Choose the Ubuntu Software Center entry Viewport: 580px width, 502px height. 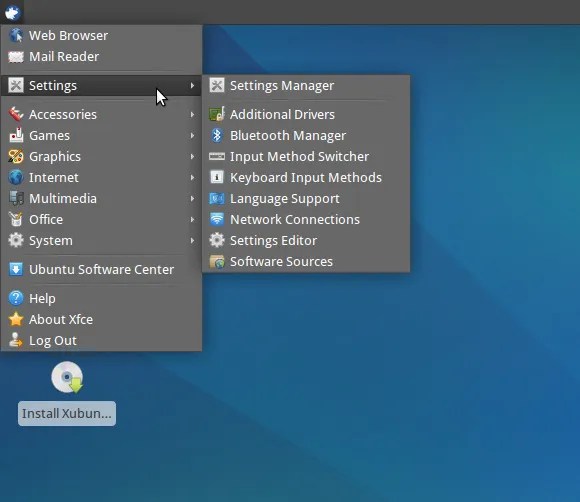pyautogui.click(x=101, y=269)
